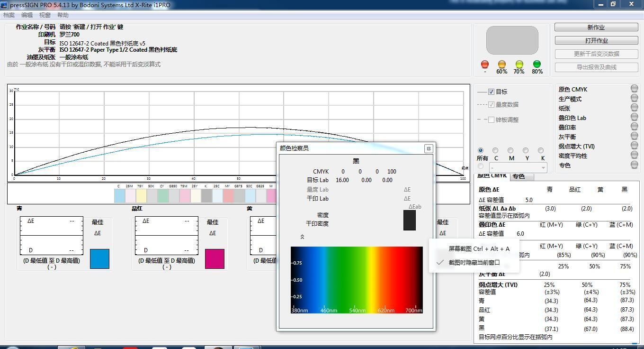Click the cyan 最佳 color swatch under 青
This screenshot has width=644, height=349.
pos(99,259)
